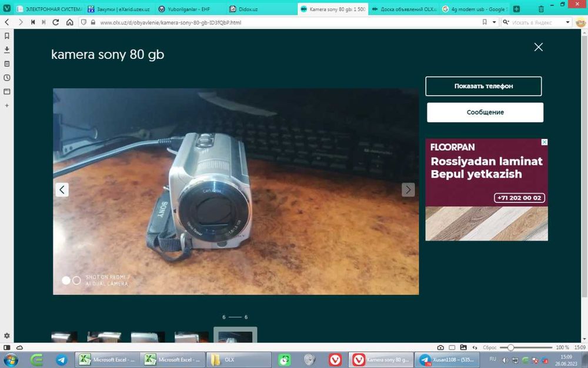The image size is (588, 368).
Task: Open the search engine selector
Action: click(506, 22)
